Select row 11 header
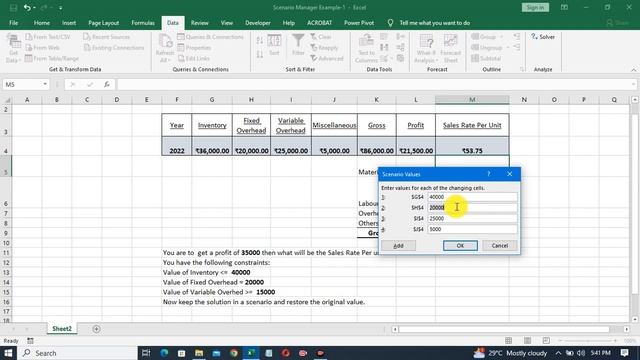The image size is (640, 360). (6, 253)
